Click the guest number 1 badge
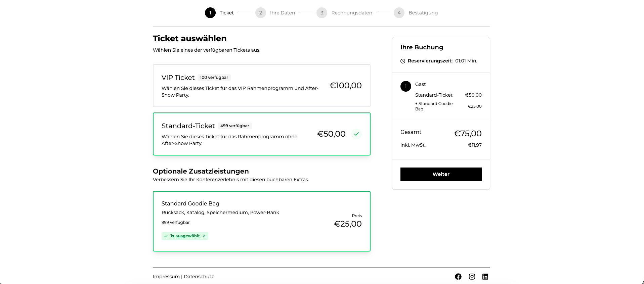Screen dimensions: 644x284 click(x=406, y=86)
